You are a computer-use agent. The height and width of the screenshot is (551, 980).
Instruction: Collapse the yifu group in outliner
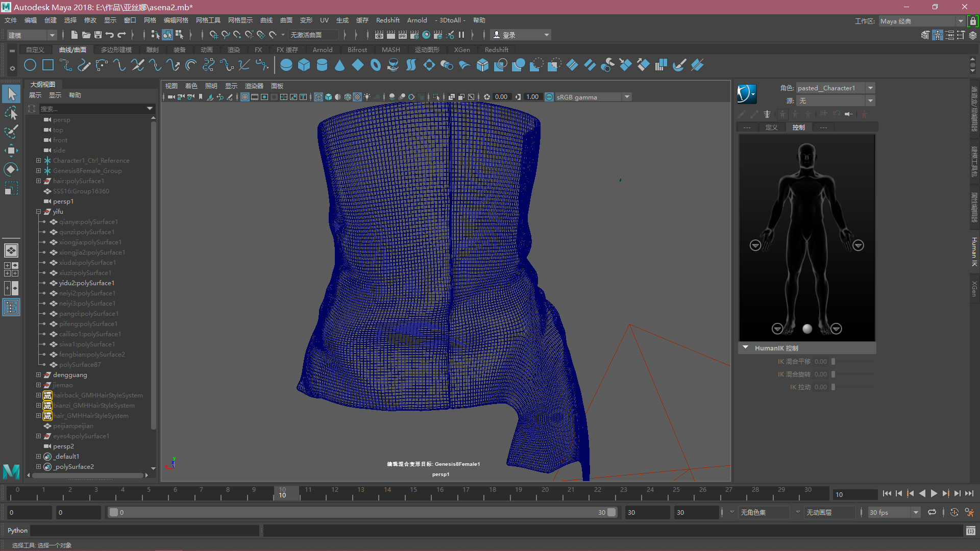[x=38, y=212]
